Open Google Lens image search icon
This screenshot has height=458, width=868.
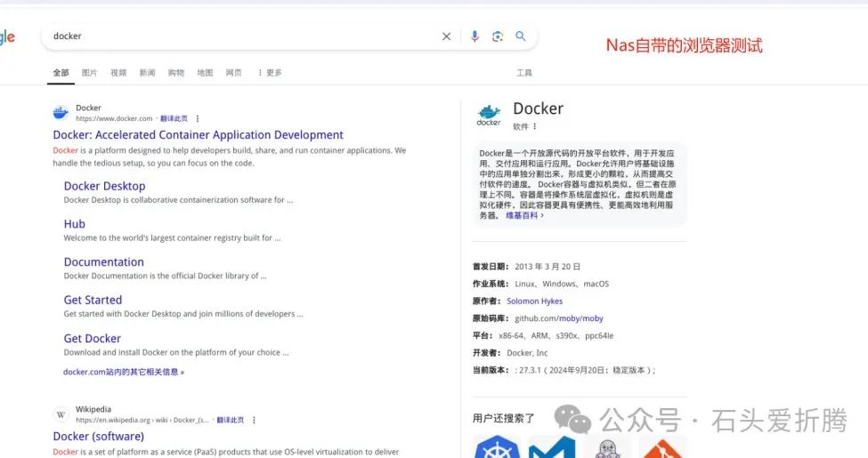tap(498, 36)
